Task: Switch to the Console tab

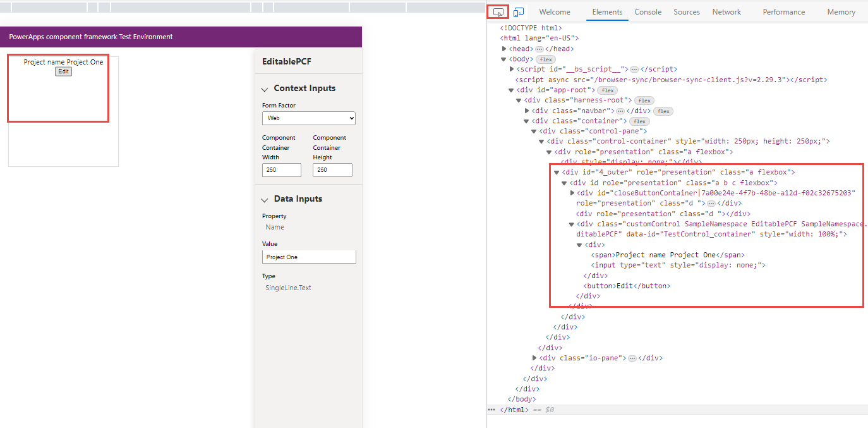Action: (x=648, y=11)
